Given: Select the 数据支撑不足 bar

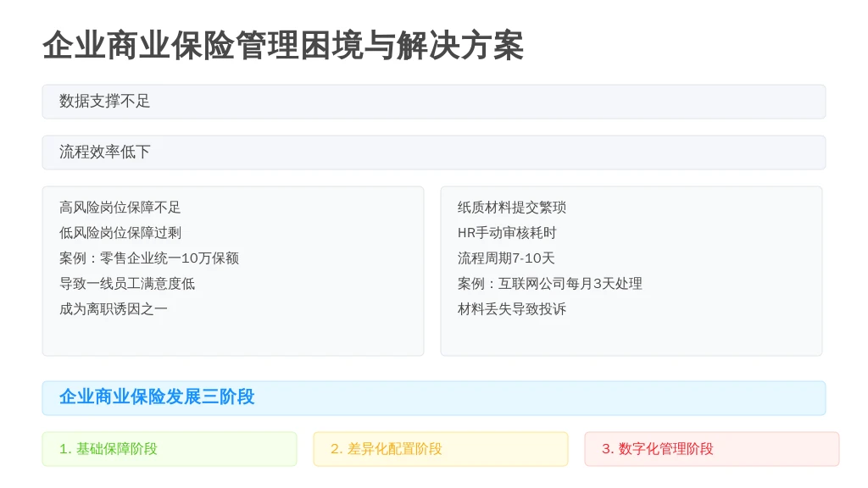Looking at the screenshot, I should [434, 102].
